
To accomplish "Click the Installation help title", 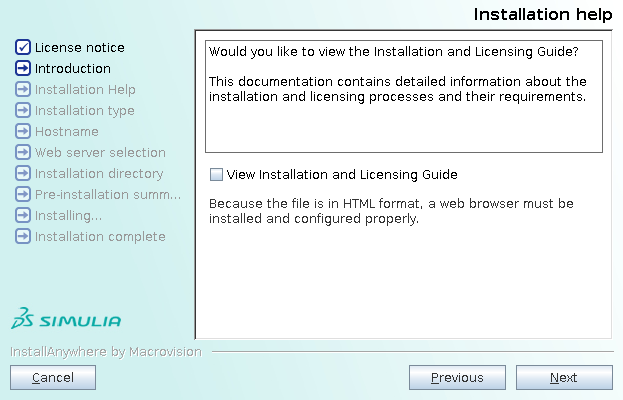I will 542,14.
